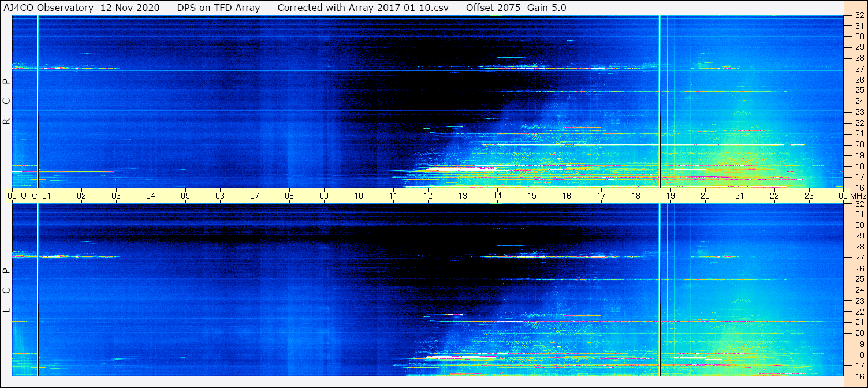This screenshot has width=868, height=388.
Task: Select the 32 MHz label on the upper RCP scale
Action: click(x=859, y=16)
